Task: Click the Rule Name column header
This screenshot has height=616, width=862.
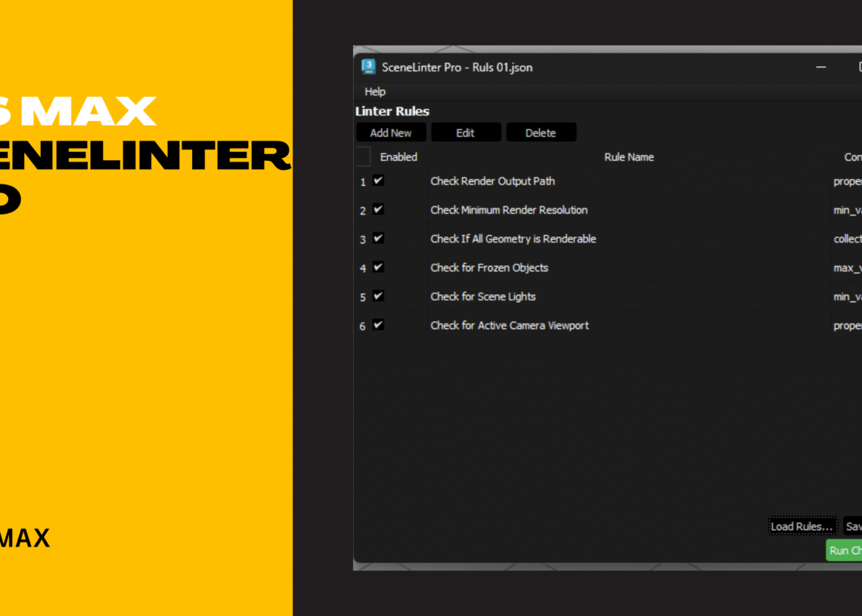Action: coord(629,156)
